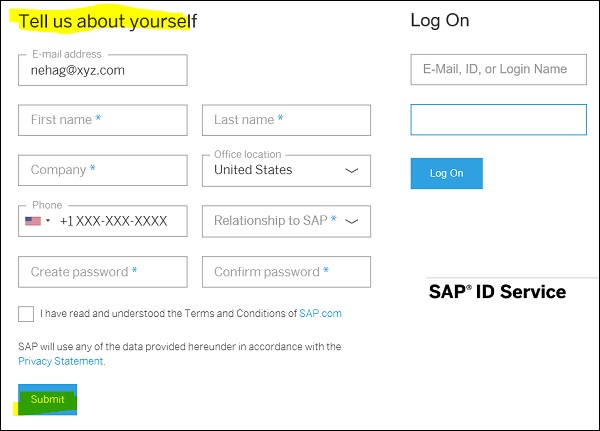This screenshot has width=600, height=431.
Task: Check the Terms and Conditions checkbox
Action: [x=26, y=314]
